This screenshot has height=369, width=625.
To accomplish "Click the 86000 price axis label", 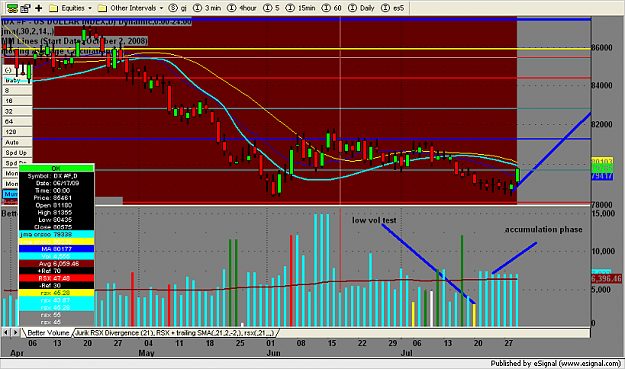I will [601, 48].
